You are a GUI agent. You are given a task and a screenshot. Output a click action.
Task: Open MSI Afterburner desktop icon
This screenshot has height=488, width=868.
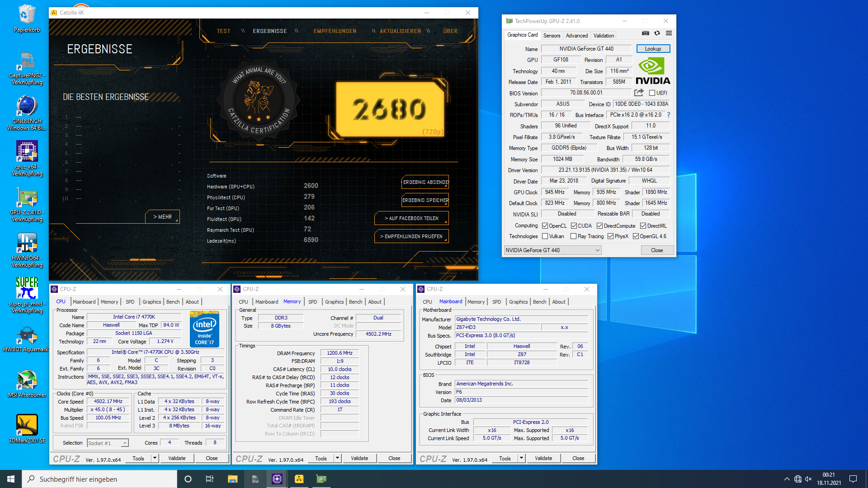pyautogui.click(x=27, y=384)
